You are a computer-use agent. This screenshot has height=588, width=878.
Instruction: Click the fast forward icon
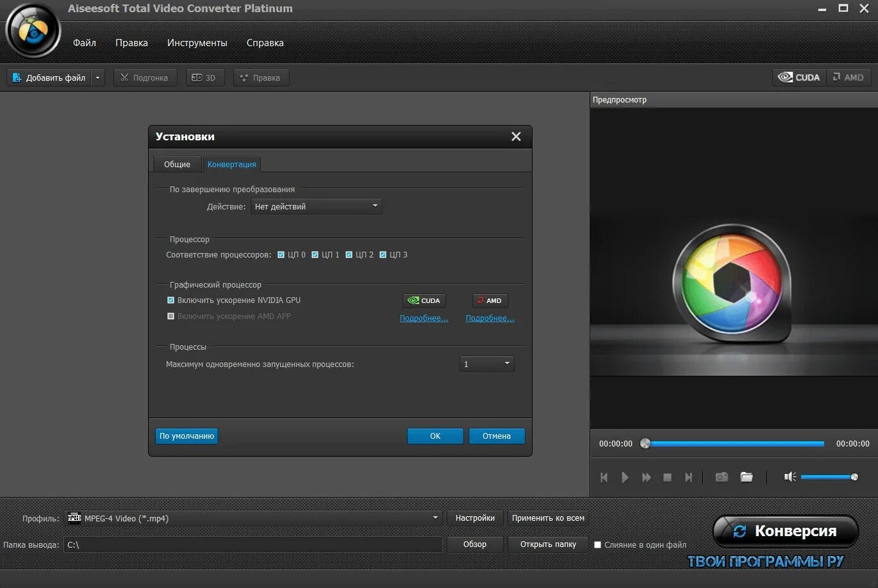pos(646,477)
